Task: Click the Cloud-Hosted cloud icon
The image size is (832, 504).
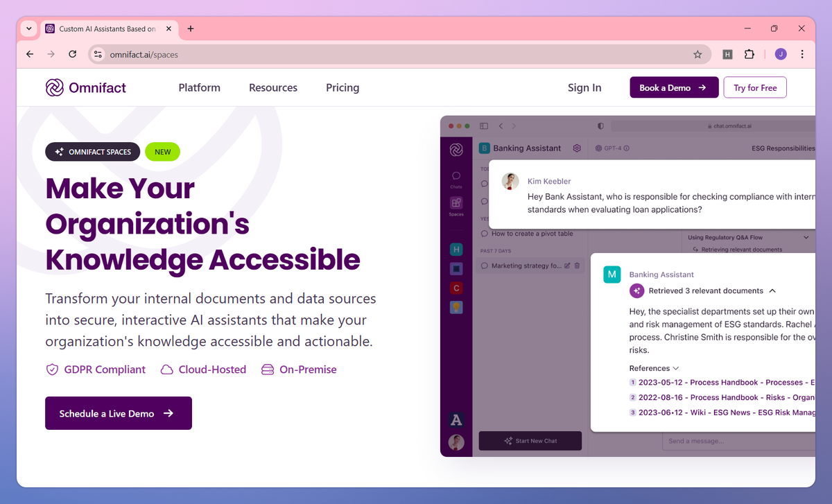Action: [167, 370]
